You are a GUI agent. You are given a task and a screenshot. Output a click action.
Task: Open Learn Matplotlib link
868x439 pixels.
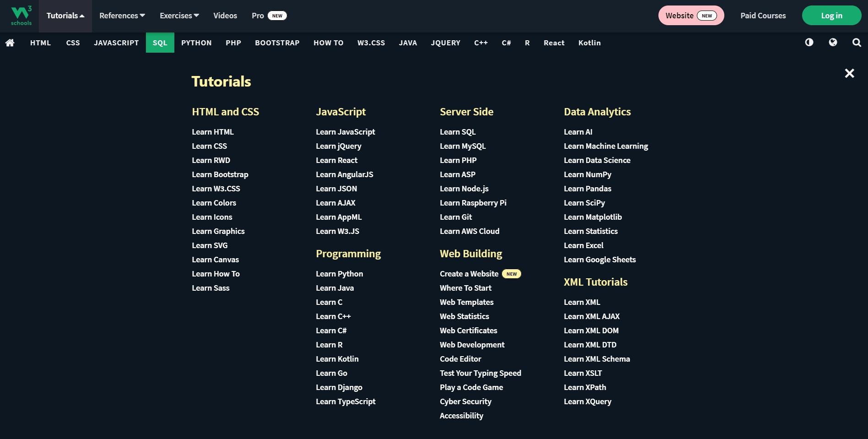click(593, 217)
